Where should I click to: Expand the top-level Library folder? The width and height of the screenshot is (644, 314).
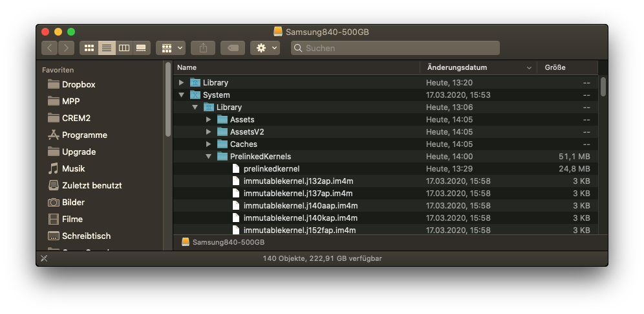(181, 83)
